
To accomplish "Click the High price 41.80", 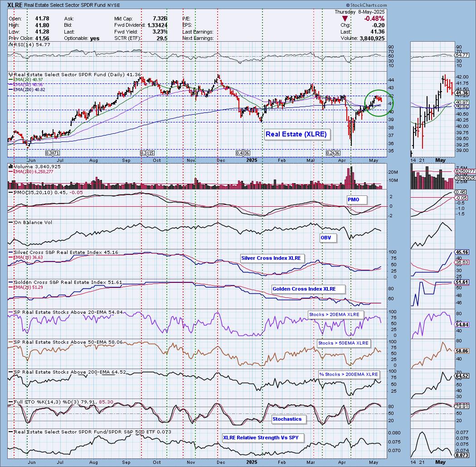I will click(42, 25).
